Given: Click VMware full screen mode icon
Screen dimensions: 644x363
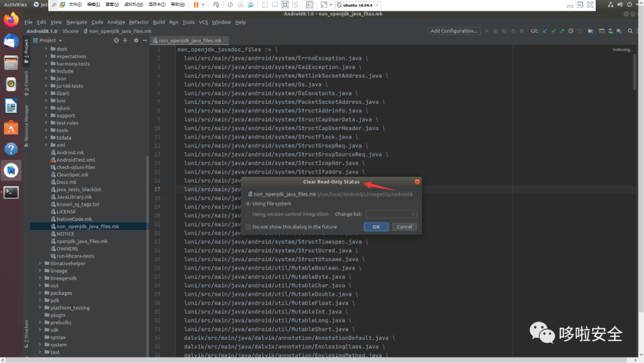Looking at the screenshot, I should [x=285, y=5].
